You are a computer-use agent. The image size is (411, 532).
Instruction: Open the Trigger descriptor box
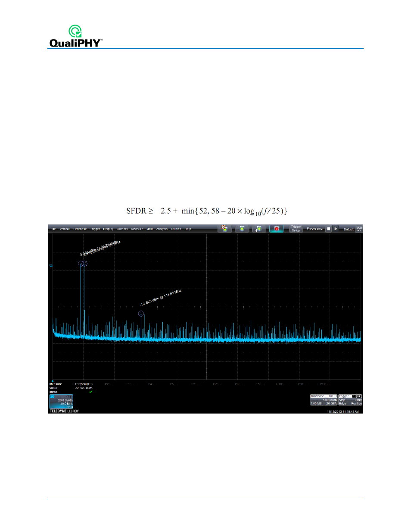(350, 400)
